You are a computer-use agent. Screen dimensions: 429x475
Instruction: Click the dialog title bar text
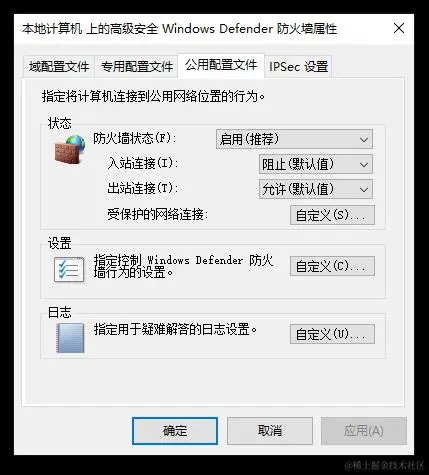pos(179,29)
